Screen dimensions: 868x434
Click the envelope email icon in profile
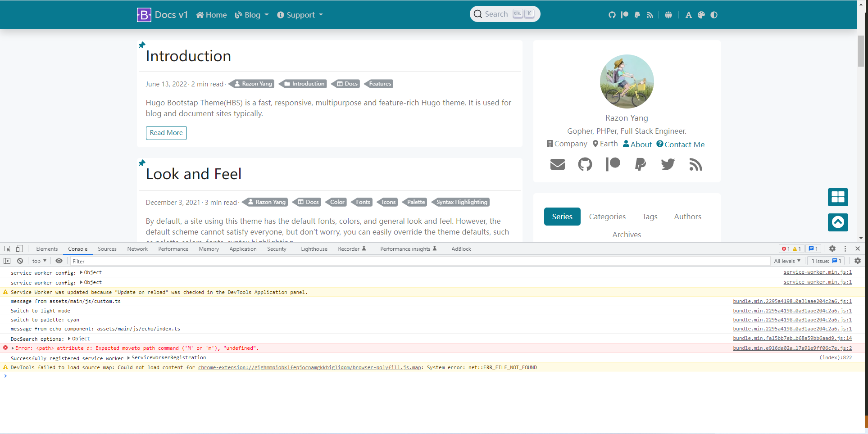[x=558, y=164]
